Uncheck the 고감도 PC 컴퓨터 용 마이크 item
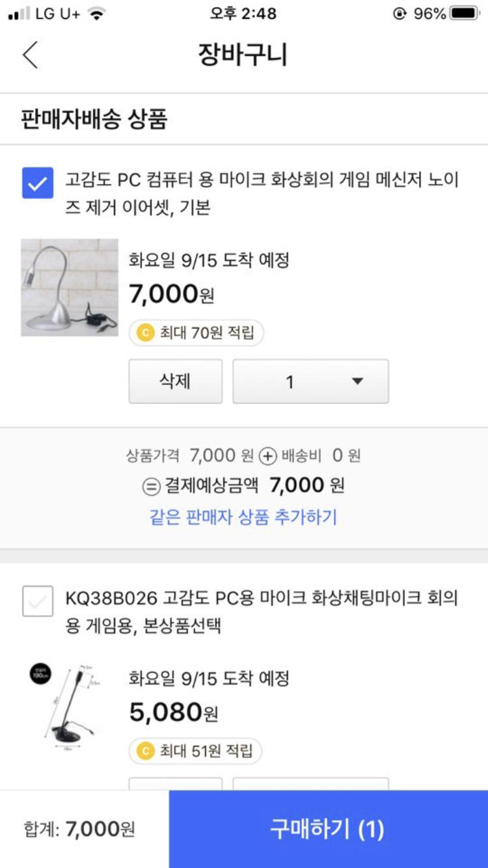488x868 pixels. point(38,183)
